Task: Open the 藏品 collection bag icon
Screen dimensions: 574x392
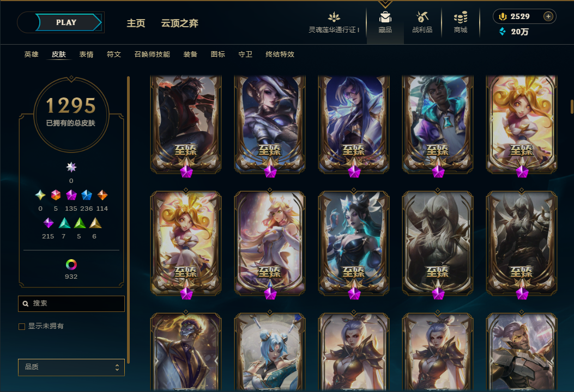Action: (x=385, y=17)
